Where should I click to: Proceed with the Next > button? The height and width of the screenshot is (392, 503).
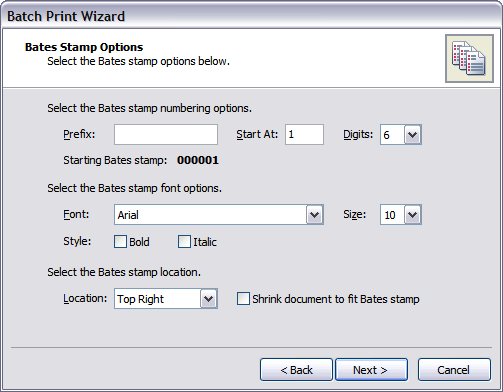point(371,370)
